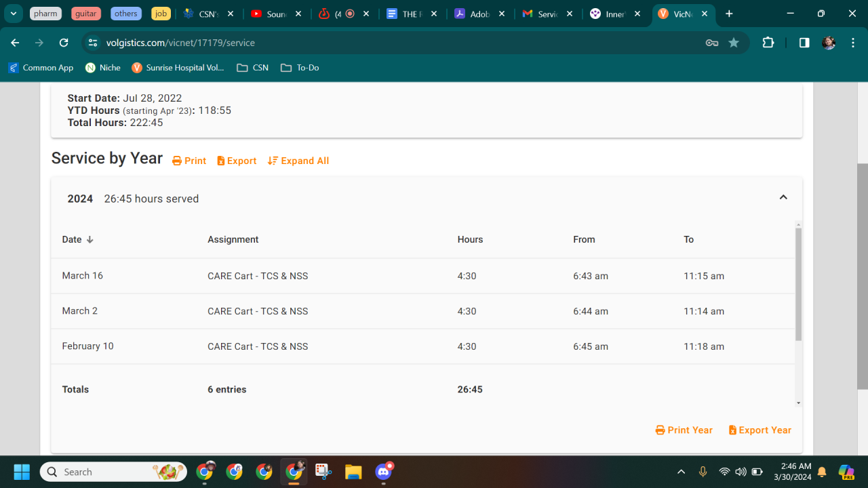868x488 pixels.
Task: Open the To-Do bookmarks folder
Action: click(300, 68)
